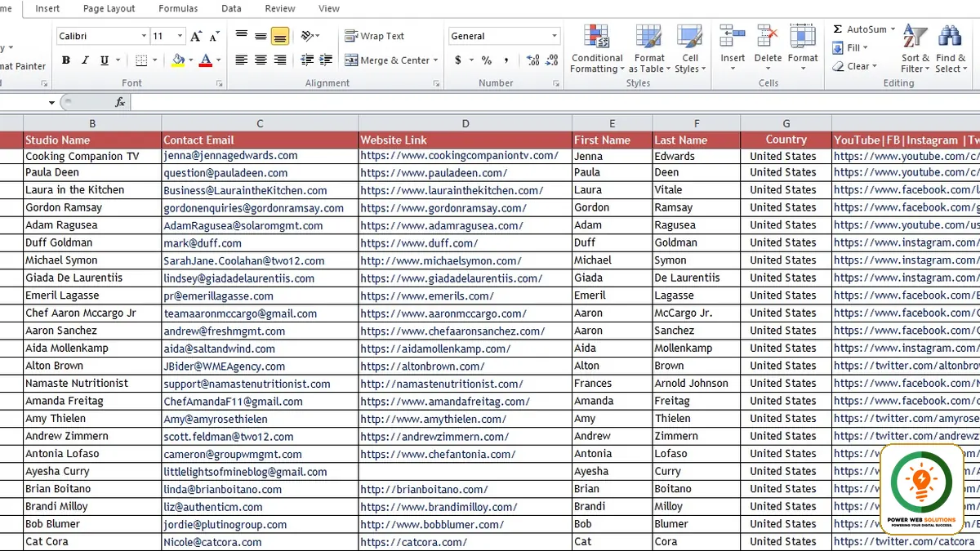Open the Fill dropdown in Editing group

tap(850, 48)
